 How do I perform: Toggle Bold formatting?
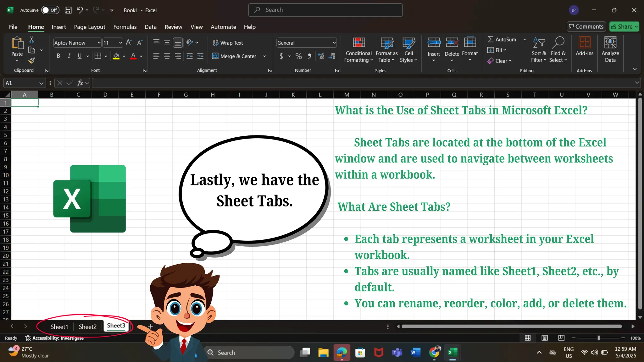coord(58,56)
